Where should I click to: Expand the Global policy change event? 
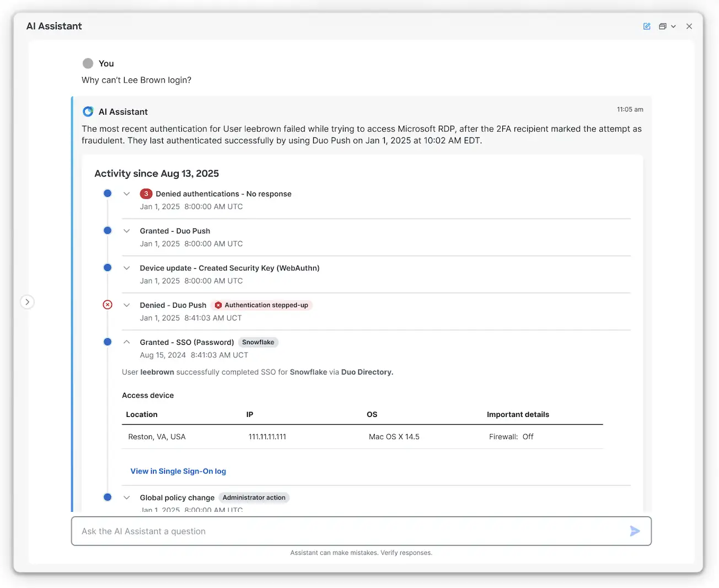[x=127, y=497]
